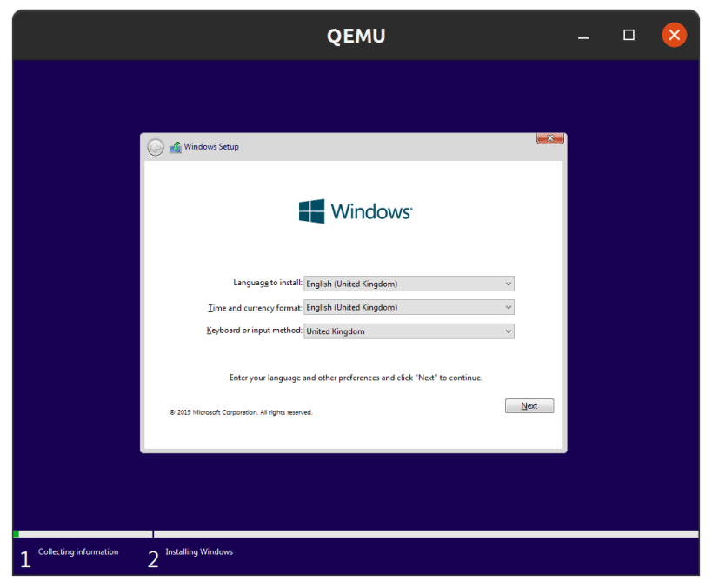Click the QEMU window title
The width and height of the screenshot is (712, 588).
click(356, 36)
